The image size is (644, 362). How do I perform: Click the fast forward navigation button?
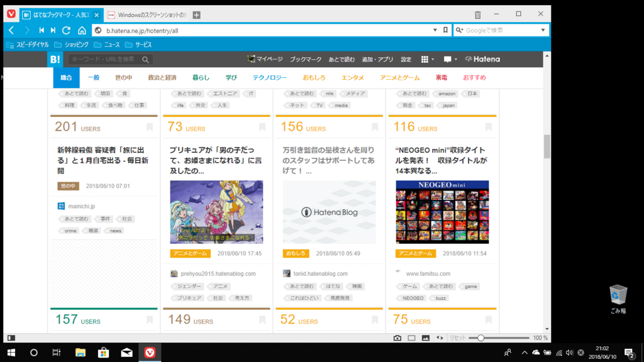pos(53,30)
